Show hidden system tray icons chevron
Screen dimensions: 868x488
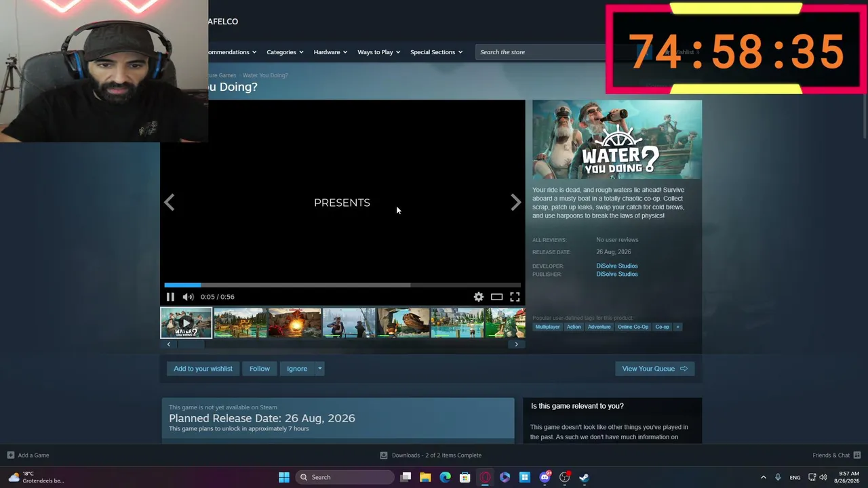(763, 477)
